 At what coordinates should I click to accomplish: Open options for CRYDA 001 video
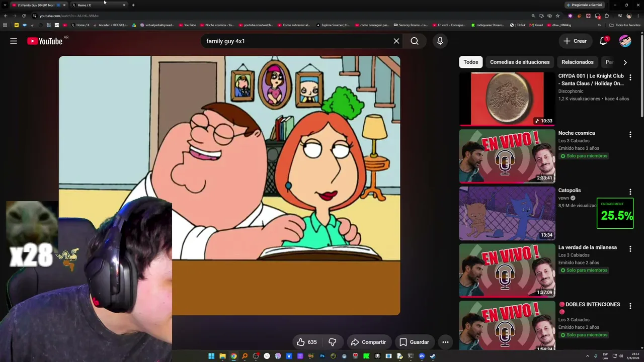(630, 77)
